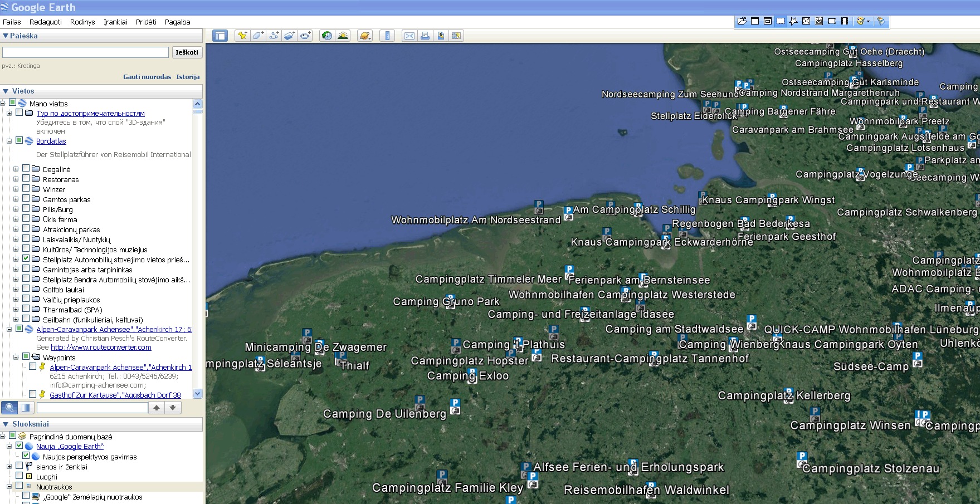This screenshot has height=504, width=980.
Task: Click the Print icon in toolbar
Action: [x=425, y=36]
